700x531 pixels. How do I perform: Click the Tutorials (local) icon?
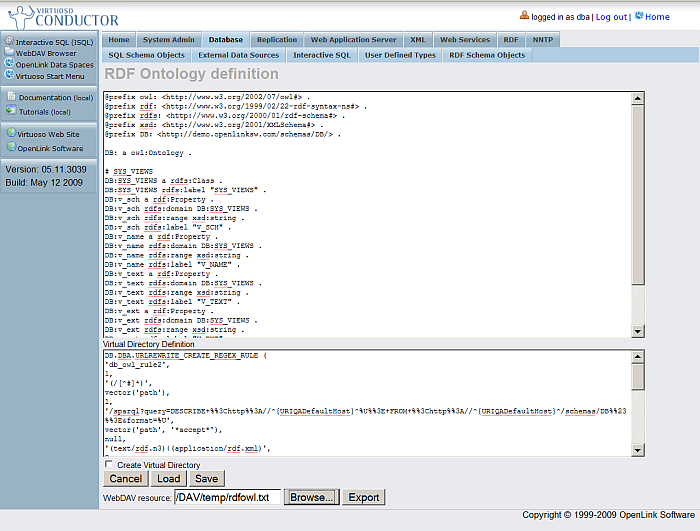click(x=12, y=110)
